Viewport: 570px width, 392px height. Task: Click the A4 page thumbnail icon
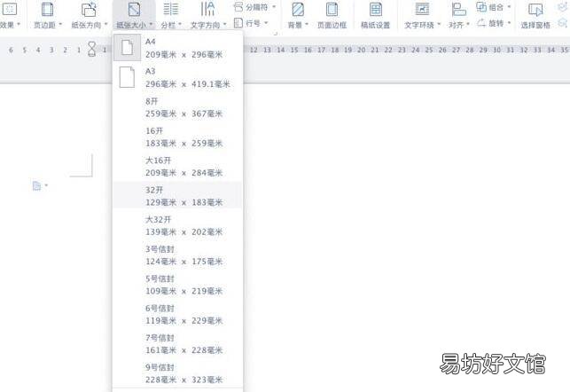click(128, 48)
